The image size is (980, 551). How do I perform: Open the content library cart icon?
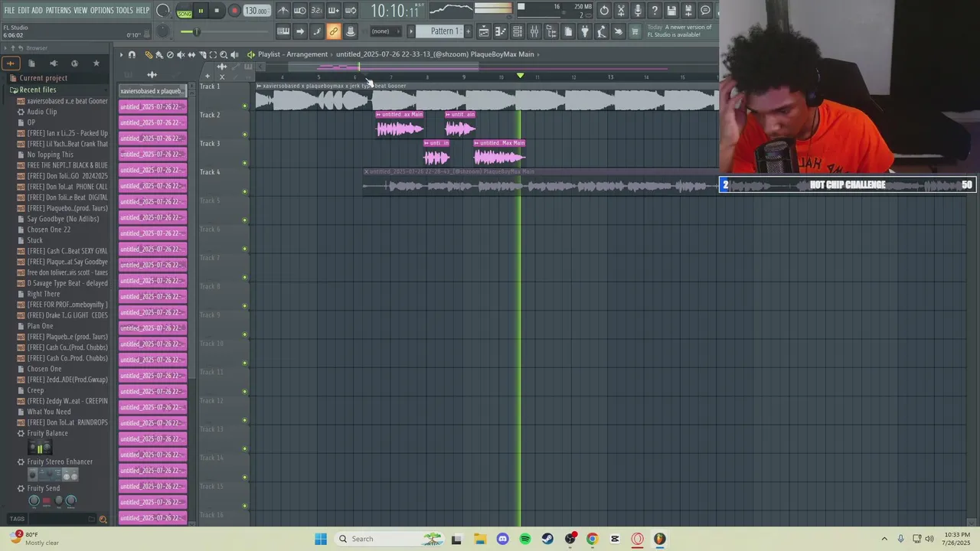pos(635,31)
